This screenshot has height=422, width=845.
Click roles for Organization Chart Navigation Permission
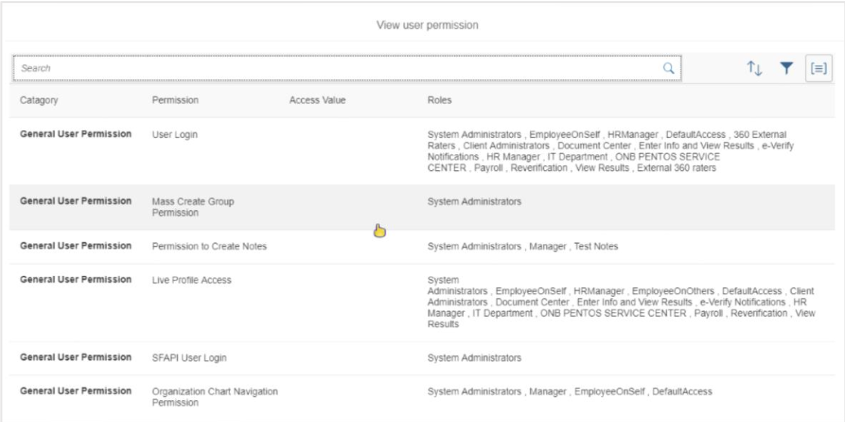[x=569, y=391]
